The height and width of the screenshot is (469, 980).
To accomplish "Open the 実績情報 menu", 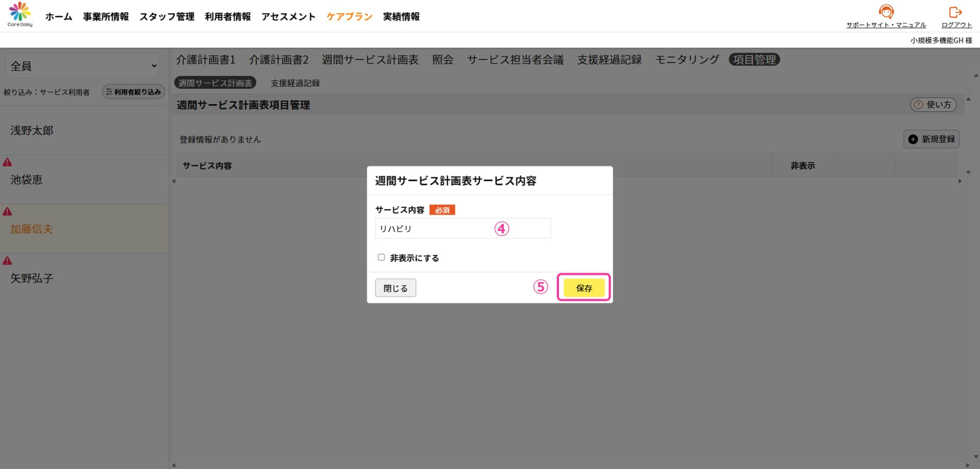I will point(401,17).
